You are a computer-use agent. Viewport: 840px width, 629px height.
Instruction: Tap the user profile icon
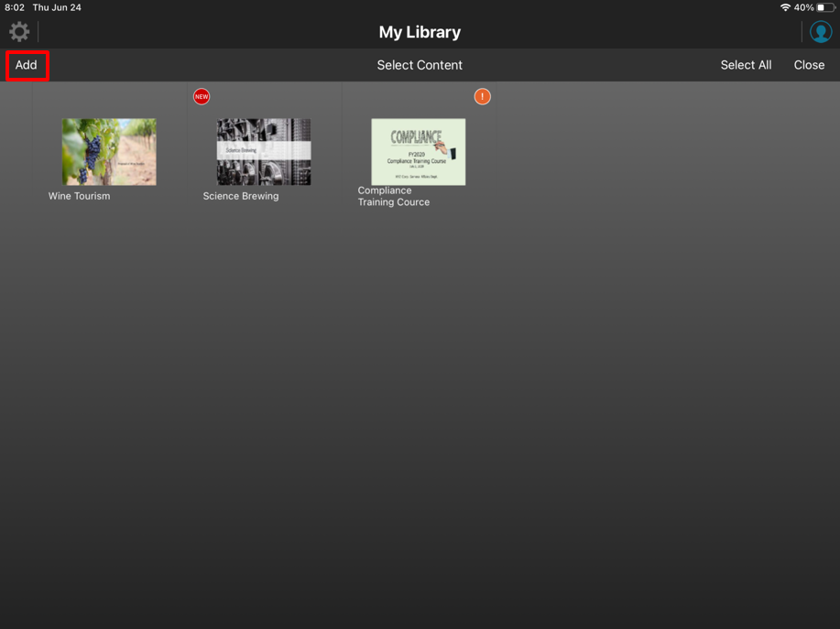tap(820, 32)
